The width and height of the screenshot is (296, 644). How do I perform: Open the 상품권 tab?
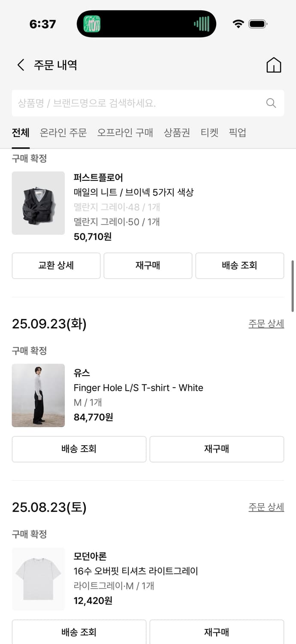[x=176, y=133]
